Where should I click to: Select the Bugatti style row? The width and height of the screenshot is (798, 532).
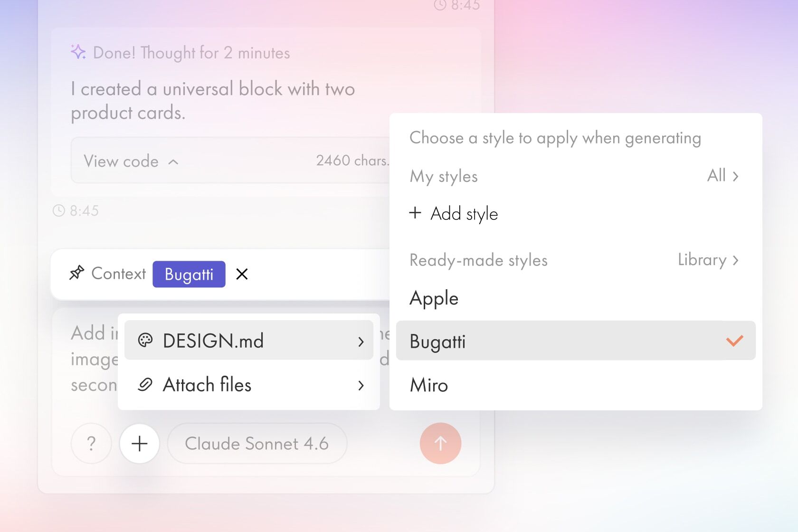coord(576,341)
